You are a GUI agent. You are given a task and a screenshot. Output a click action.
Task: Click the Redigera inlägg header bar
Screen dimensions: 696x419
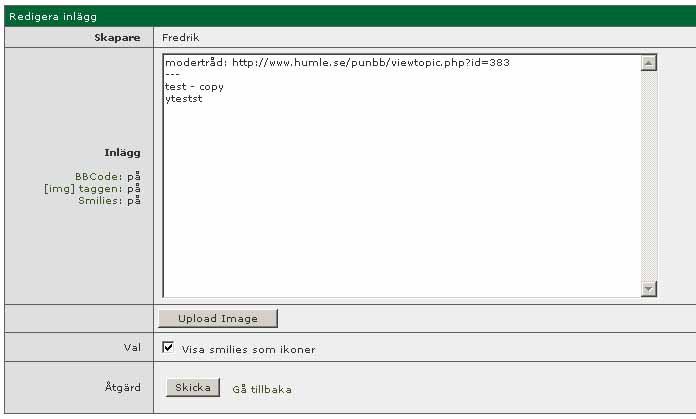pos(348,16)
